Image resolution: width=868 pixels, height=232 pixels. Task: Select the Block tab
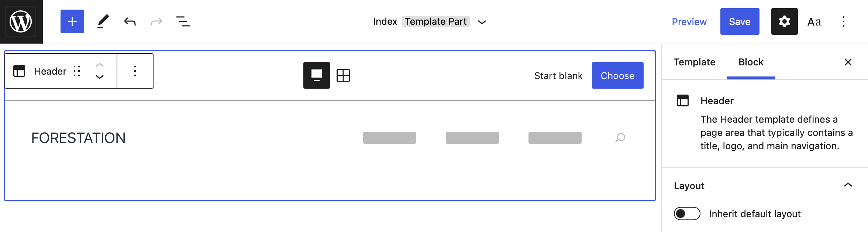tap(751, 62)
